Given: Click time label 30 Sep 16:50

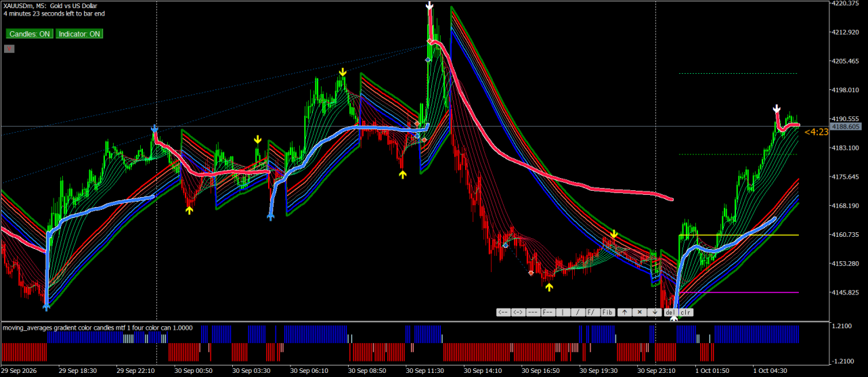Looking at the screenshot, I should coord(541,371).
